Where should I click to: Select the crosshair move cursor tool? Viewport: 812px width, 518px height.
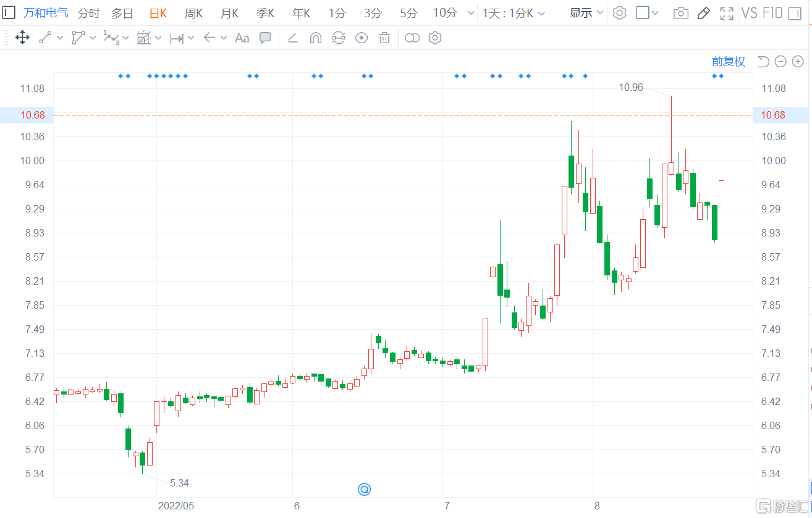[x=22, y=38]
